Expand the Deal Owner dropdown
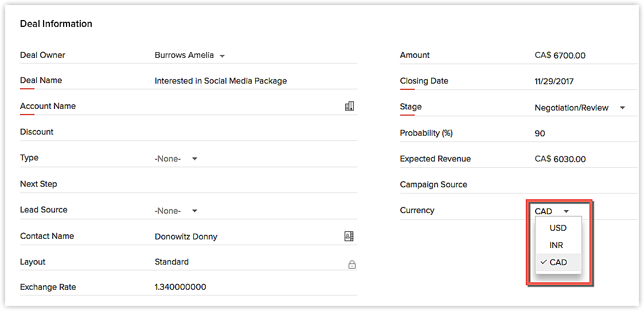The image size is (644, 311). (x=222, y=56)
